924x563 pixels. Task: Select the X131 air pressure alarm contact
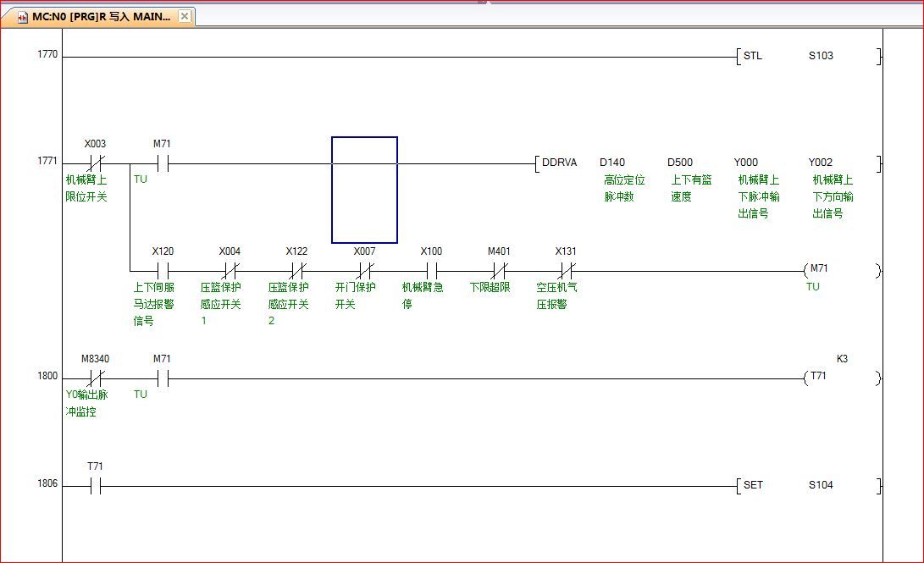(565, 271)
